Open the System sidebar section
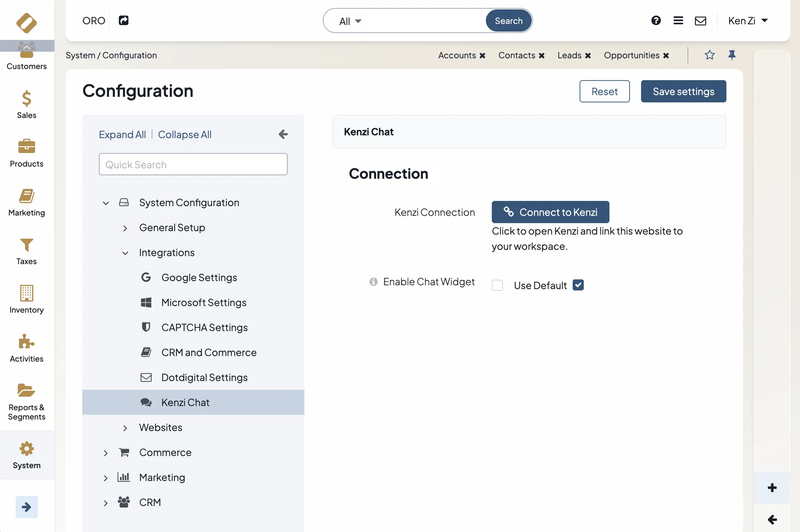The height and width of the screenshot is (532, 800). pos(27,455)
